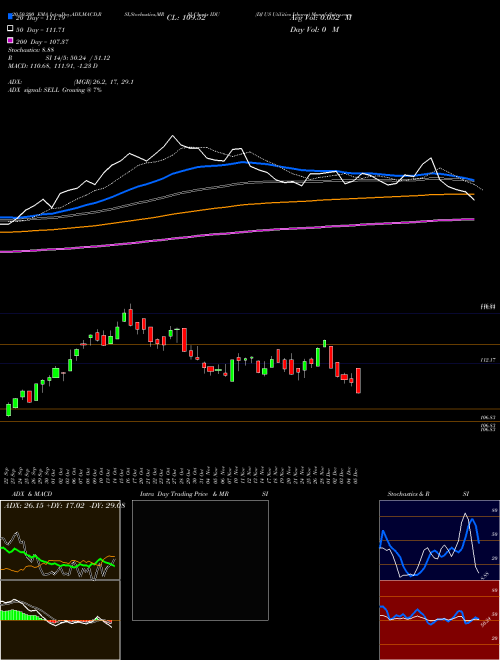500x660 pixels.
Task: Click the 'CL: 109.52' closing price
Action: tap(186, 18)
